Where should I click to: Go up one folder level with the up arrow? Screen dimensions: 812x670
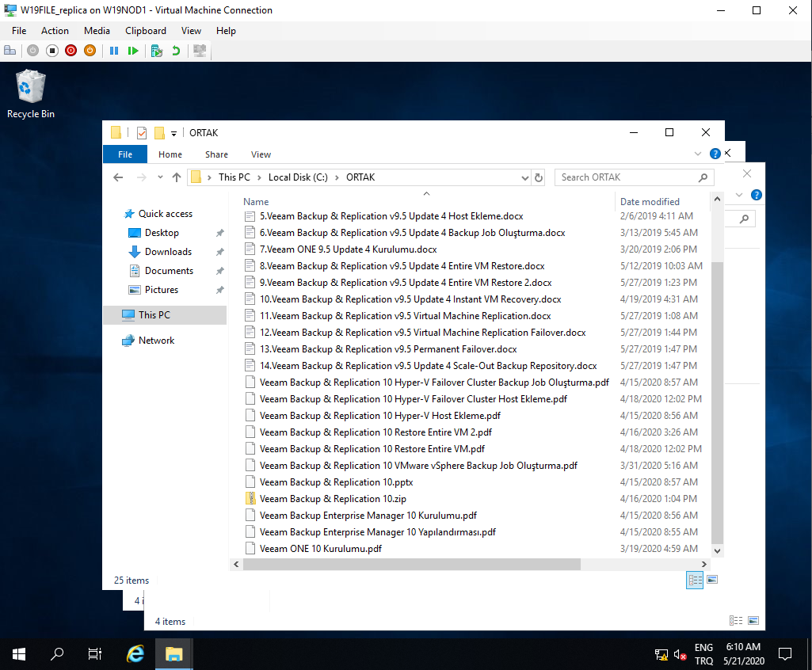(177, 177)
